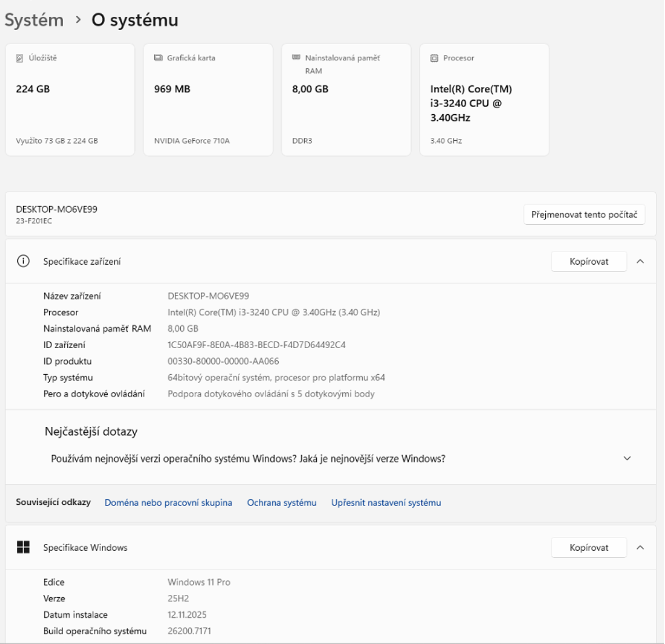Collapse the Specifikace Windows section chevron

640,547
